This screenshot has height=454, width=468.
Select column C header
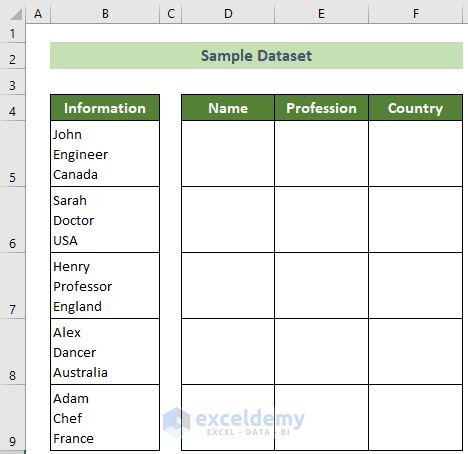tap(171, 14)
